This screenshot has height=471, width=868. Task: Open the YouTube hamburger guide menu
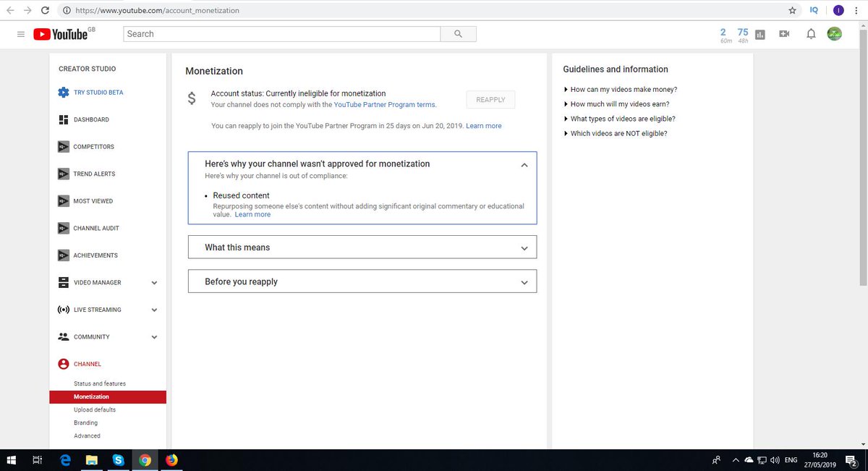(21, 34)
